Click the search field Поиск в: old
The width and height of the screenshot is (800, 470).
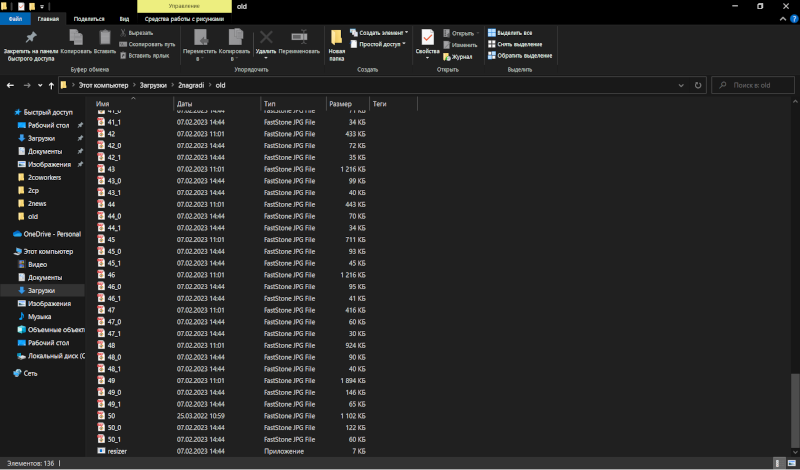coord(754,86)
